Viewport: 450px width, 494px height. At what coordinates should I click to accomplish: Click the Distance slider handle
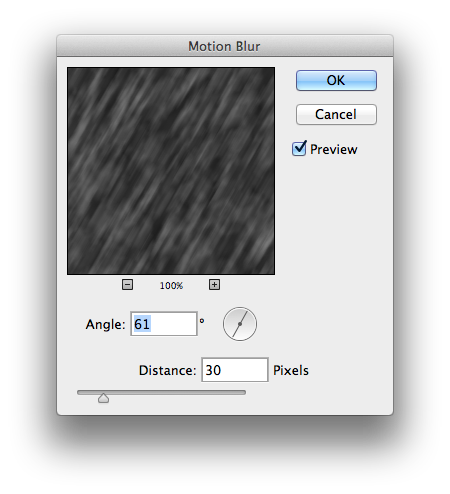[x=104, y=398]
